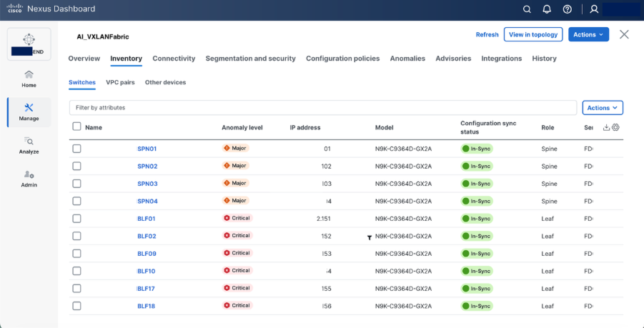Open the VPC pairs sub-tab
The height and width of the screenshot is (328, 644).
coord(120,82)
